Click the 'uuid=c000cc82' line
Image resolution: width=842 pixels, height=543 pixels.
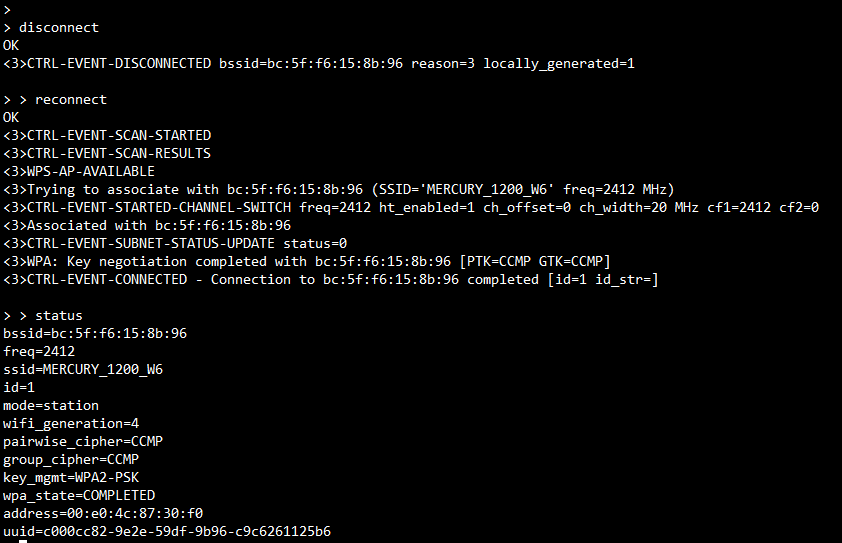[x=167, y=531]
